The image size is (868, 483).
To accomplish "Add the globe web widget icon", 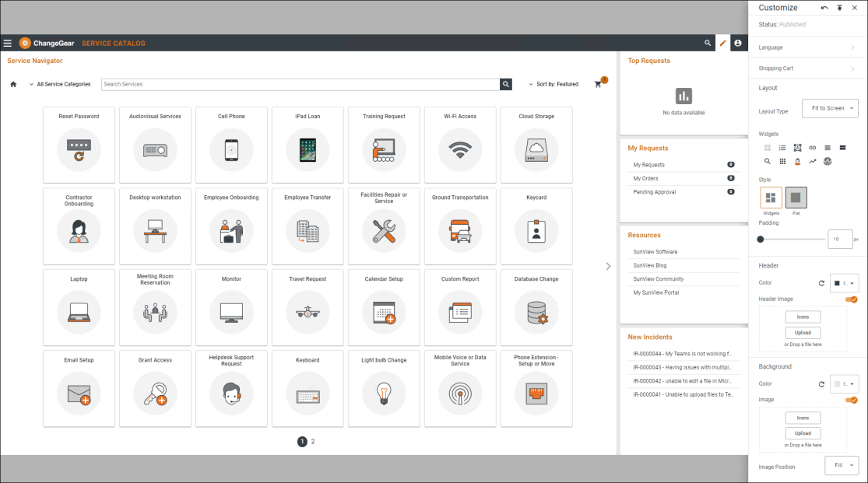I will pos(828,162).
